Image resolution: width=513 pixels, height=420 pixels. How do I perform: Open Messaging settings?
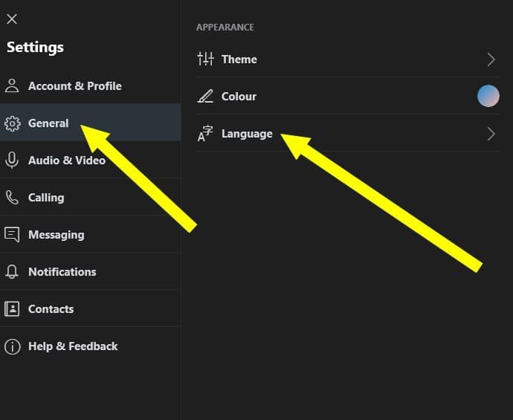(x=90, y=235)
